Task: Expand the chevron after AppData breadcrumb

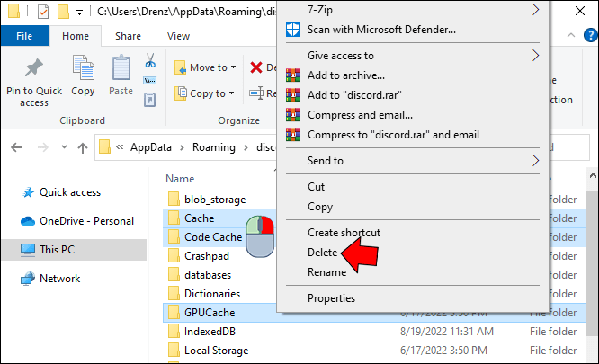Action: click(x=183, y=147)
